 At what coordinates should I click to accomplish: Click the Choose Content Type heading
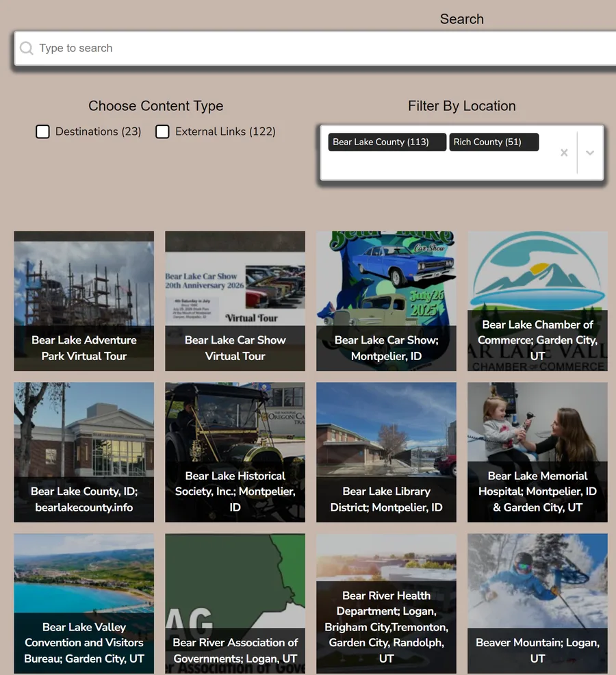point(156,106)
